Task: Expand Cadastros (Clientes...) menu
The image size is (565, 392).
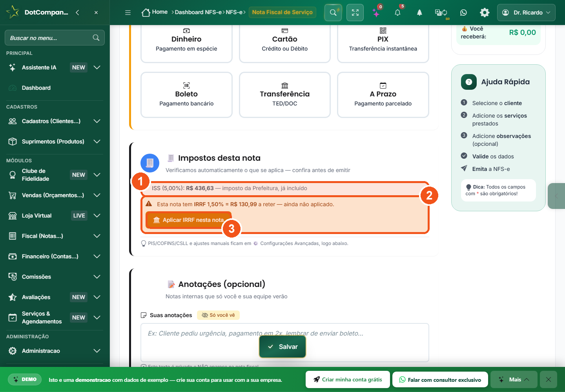Action: pos(97,121)
